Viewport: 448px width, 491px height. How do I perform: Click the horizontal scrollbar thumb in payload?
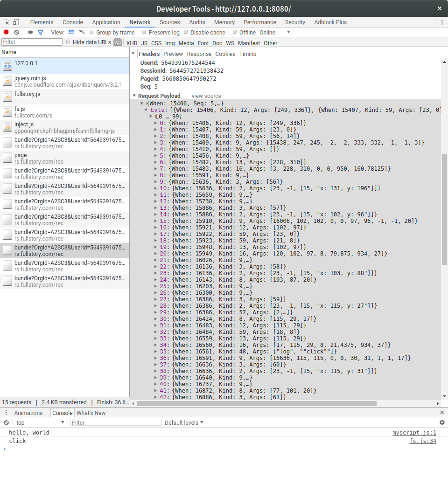click(257, 404)
